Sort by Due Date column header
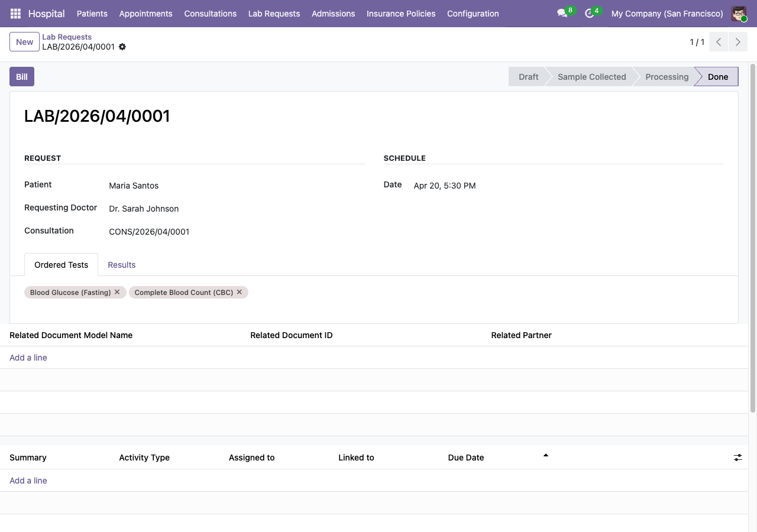Viewport: 757px width, 532px height. pyautogui.click(x=466, y=458)
